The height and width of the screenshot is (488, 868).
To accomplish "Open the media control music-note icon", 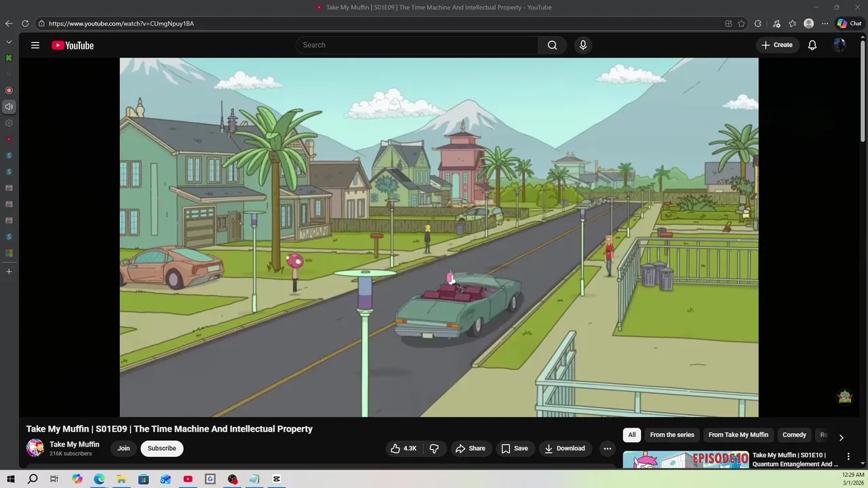I will click(x=776, y=24).
